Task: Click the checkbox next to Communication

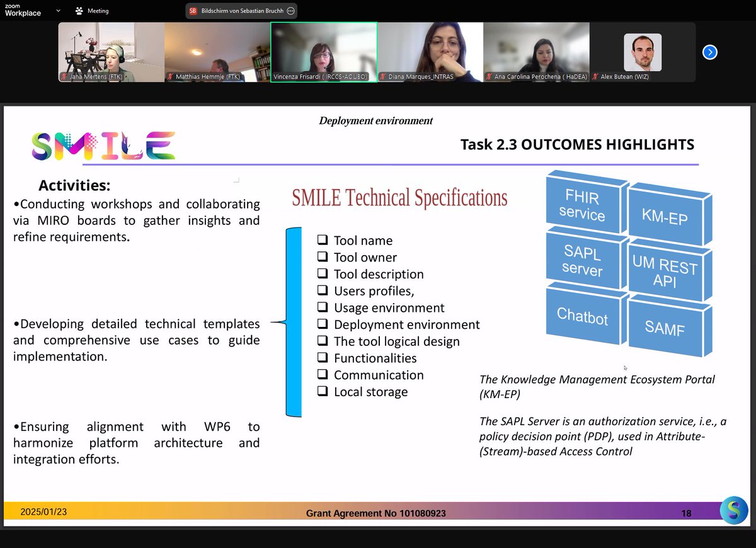Action: pos(322,374)
